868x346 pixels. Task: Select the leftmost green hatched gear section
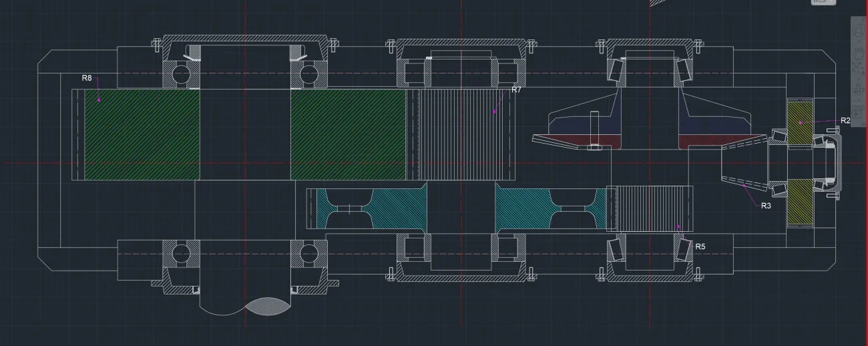point(142,134)
